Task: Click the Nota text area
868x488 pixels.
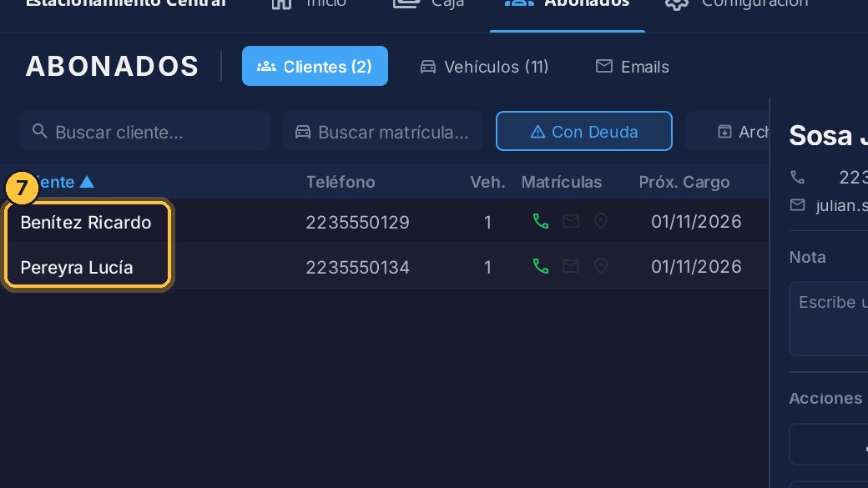Action: 828,319
